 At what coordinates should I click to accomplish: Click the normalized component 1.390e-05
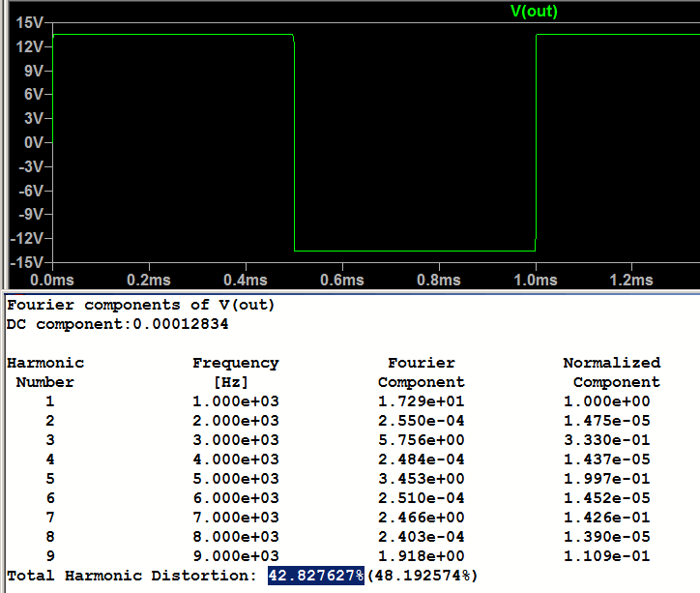pyautogui.click(x=607, y=537)
